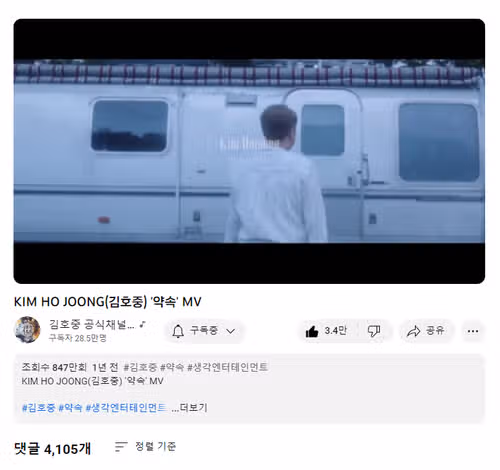Toggle the 구독중 subscribed button

point(204,331)
